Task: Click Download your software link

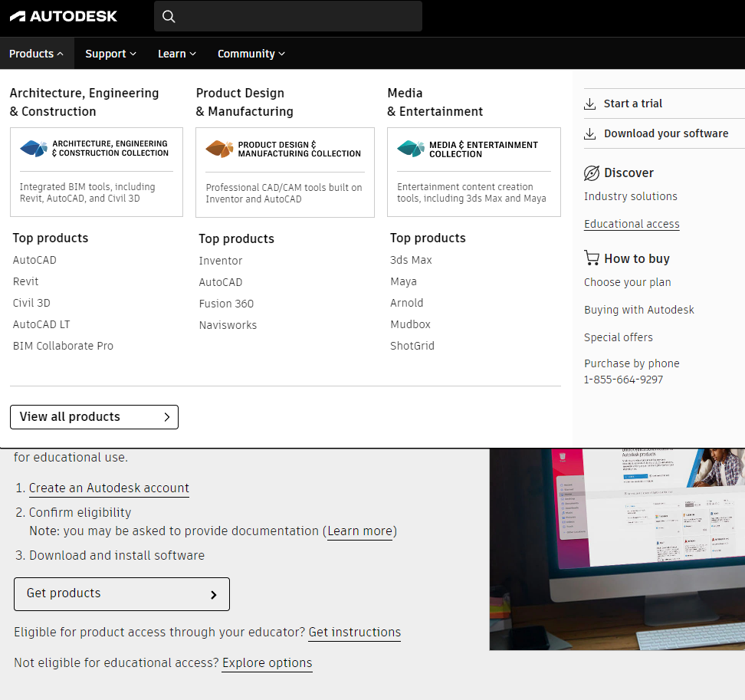Action: click(666, 133)
